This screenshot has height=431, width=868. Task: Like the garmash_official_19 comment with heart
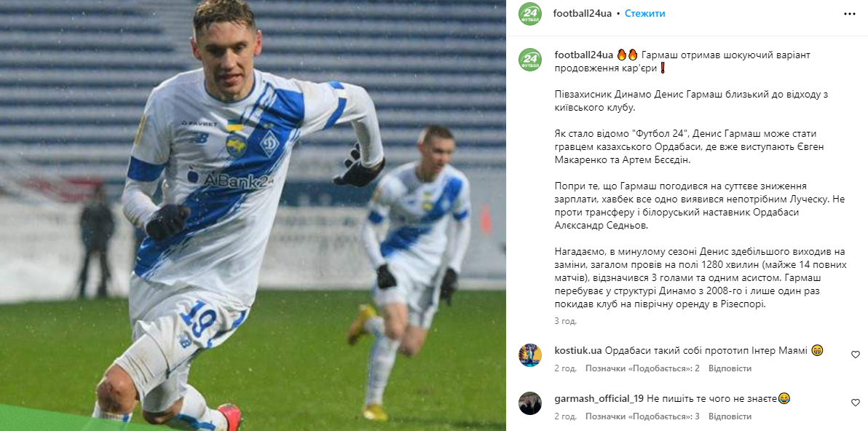coord(856,403)
